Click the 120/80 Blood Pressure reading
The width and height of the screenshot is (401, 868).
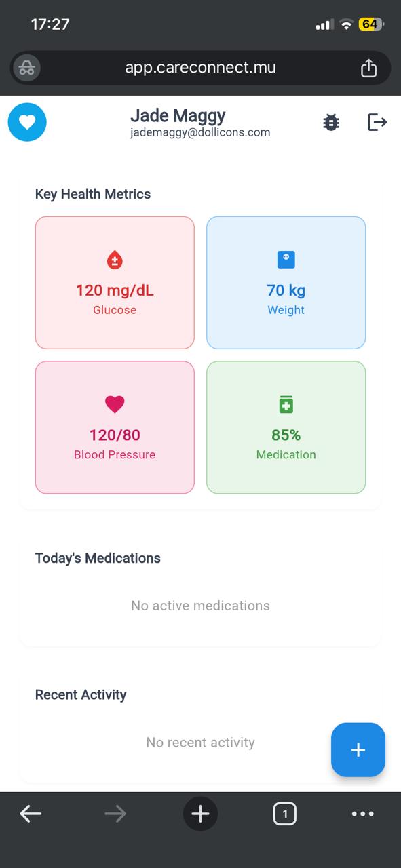point(114,435)
